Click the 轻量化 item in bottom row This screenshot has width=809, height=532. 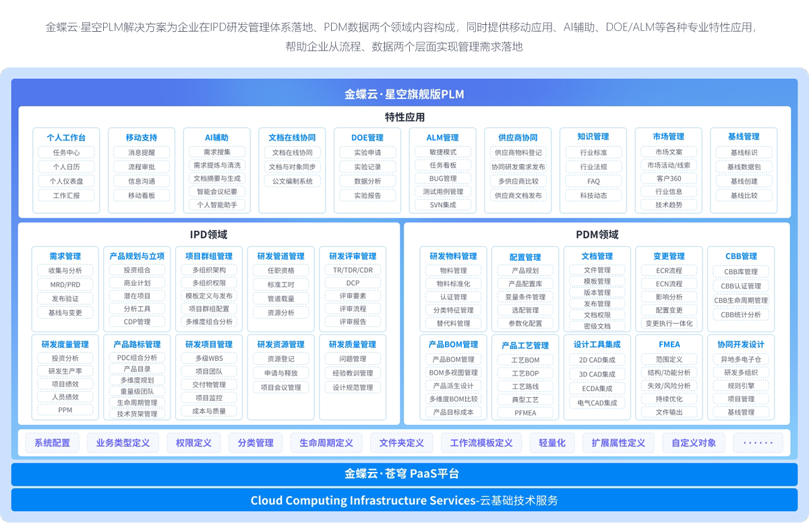(552, 442)
